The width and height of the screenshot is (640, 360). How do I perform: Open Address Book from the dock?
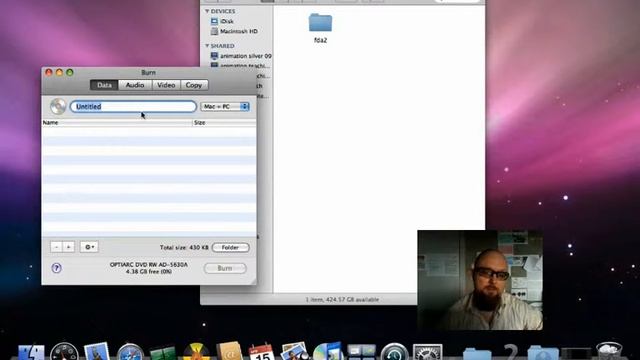tap(229, 352)
